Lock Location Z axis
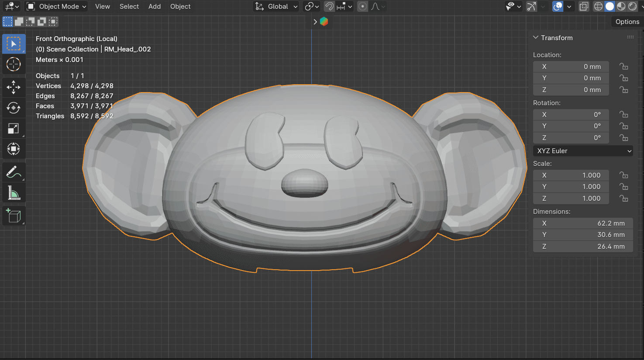644x360 pixels. (x=624, y=90)
